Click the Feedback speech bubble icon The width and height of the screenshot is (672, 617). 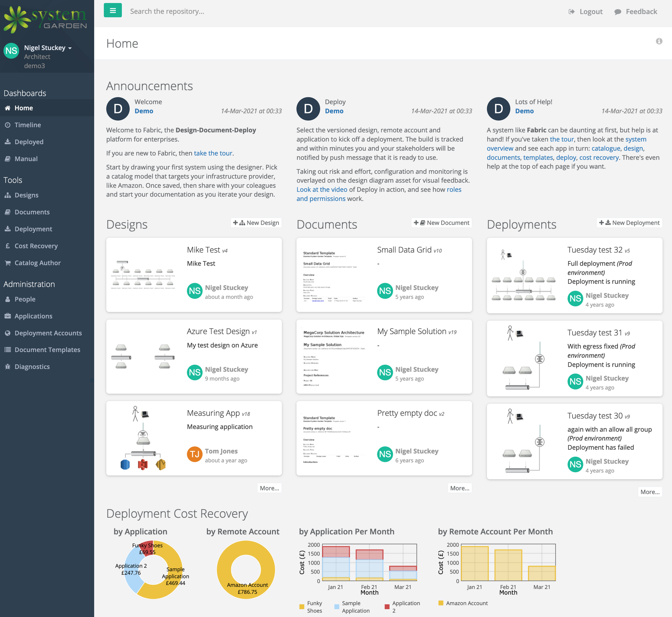pyautogui.click(x=618, y=12)
